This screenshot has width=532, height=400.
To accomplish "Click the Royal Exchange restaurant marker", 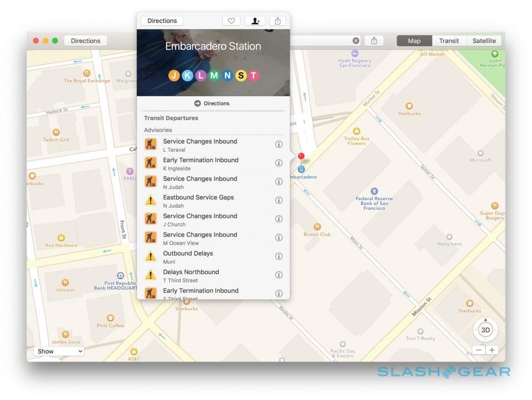I will click(x=87, y=73).
